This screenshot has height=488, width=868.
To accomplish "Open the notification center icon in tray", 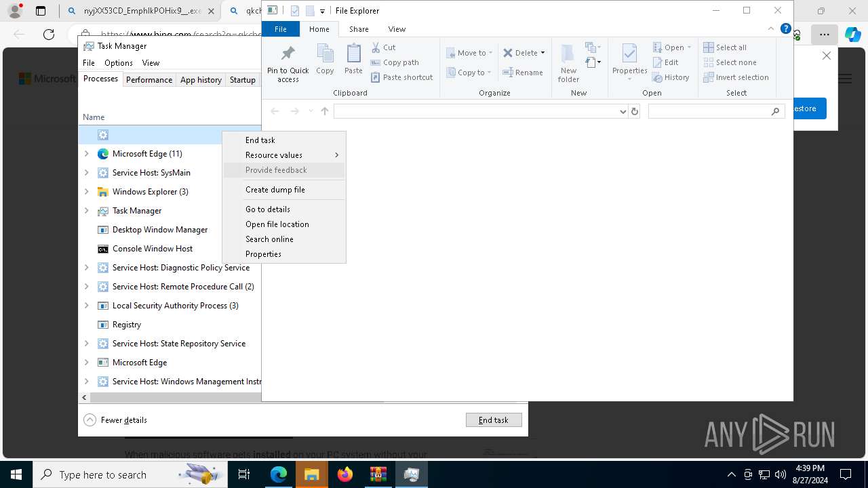I will tap(846, 474).
